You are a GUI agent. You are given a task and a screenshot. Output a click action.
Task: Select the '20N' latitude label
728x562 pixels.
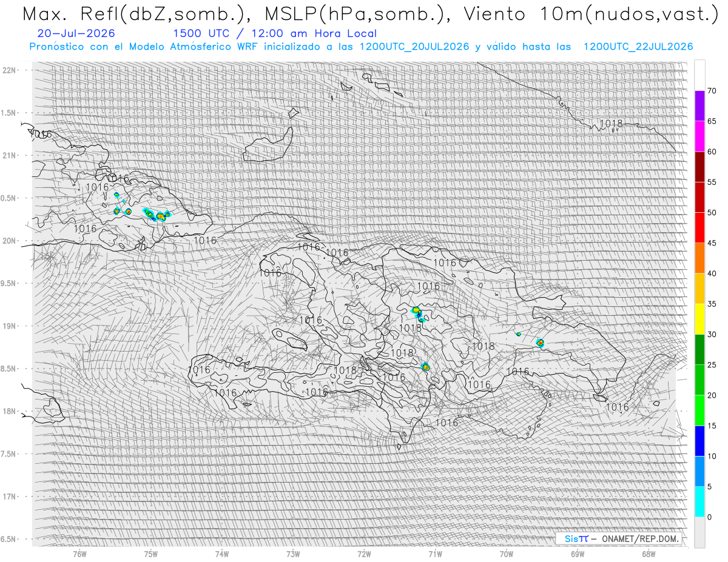coord(9,241)
